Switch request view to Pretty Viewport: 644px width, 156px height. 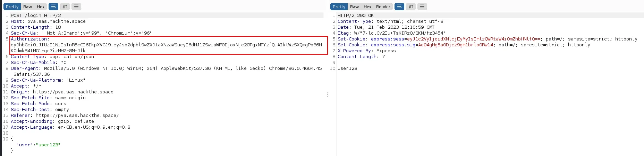coord(12,7)
